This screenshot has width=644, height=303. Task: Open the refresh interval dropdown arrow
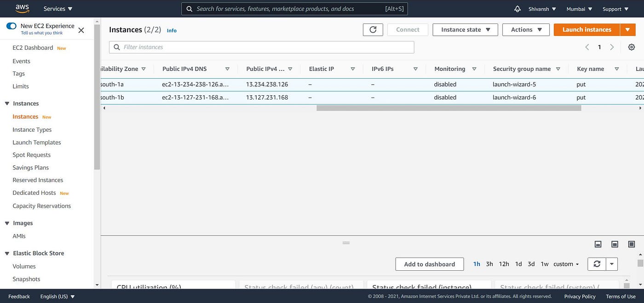pos(612,264)
